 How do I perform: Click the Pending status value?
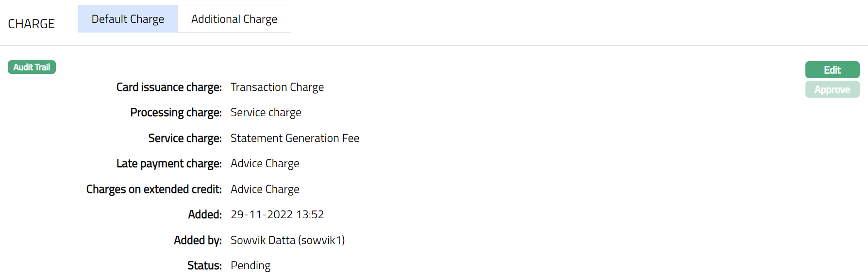point(250,265)
